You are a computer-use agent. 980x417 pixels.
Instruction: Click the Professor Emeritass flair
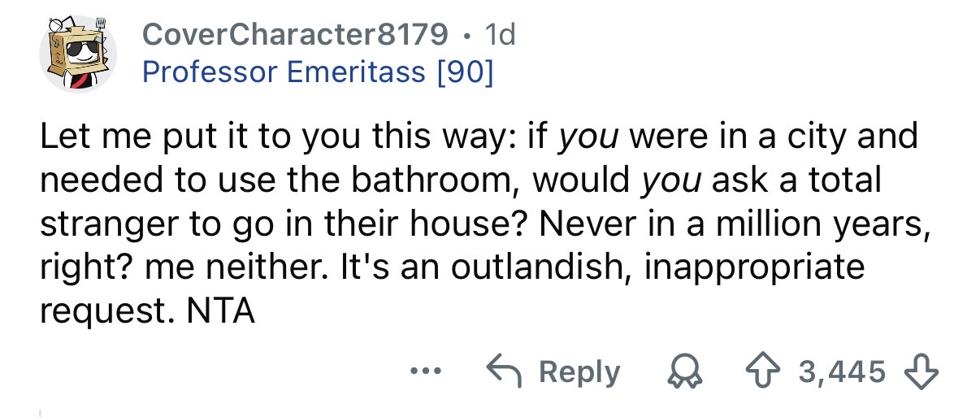pyautogui.click(x=284, y=73)
